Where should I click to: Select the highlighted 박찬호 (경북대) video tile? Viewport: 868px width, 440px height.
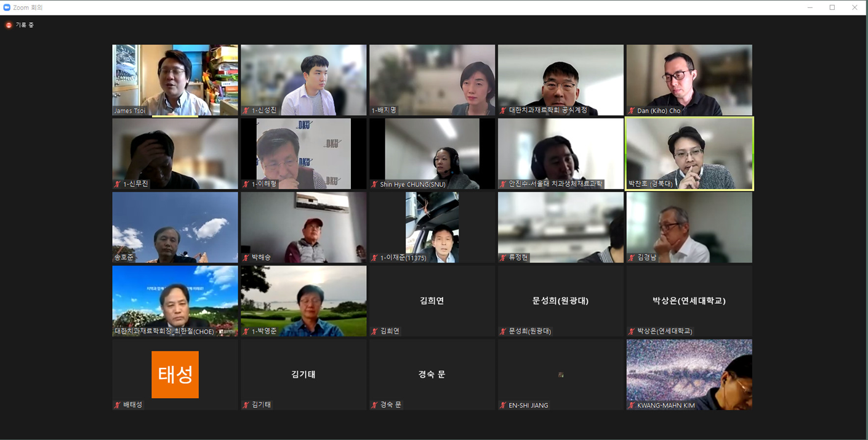689,153
